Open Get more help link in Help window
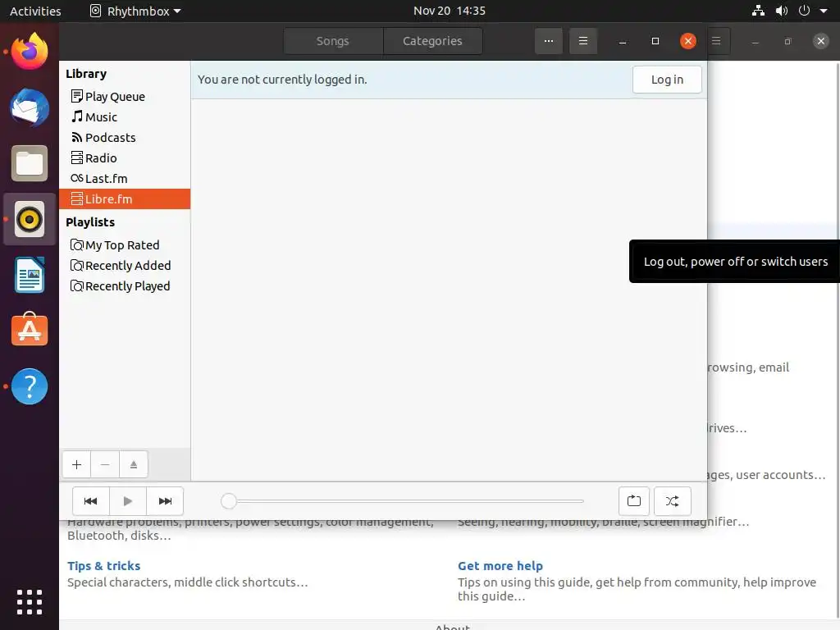The height and width of the screenshot is (630, 840). (500, 566)
